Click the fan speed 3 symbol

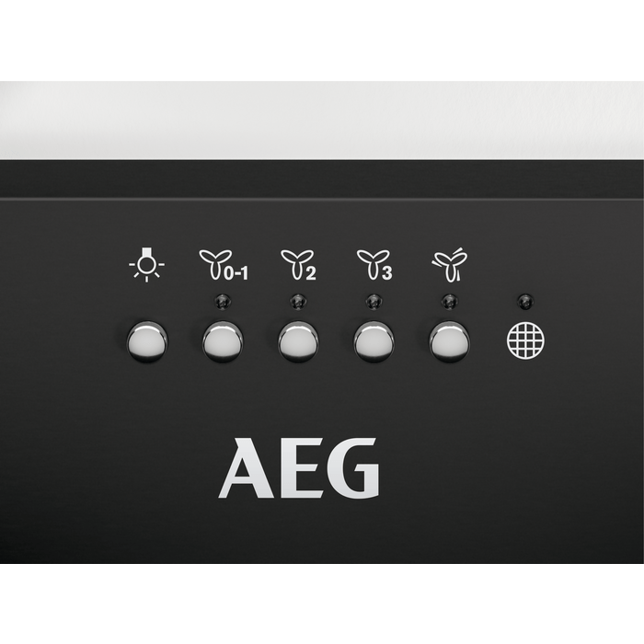(x=374, y=265)
